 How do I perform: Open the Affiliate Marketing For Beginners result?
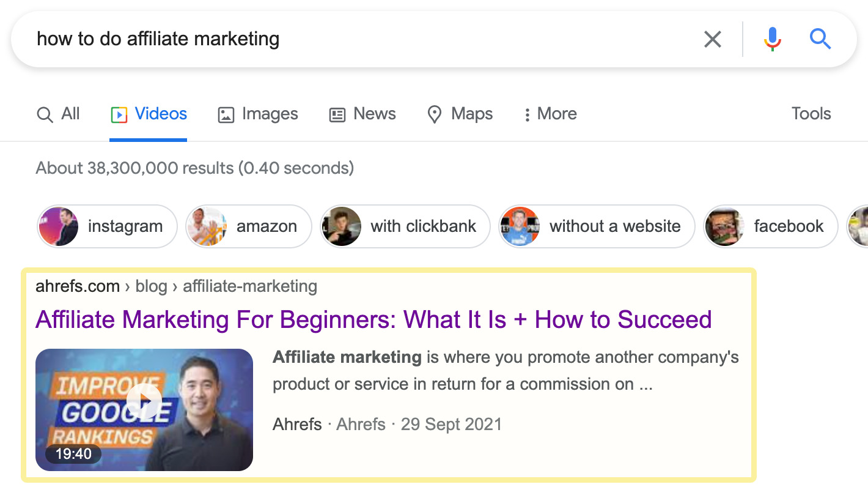click(373, 319)
